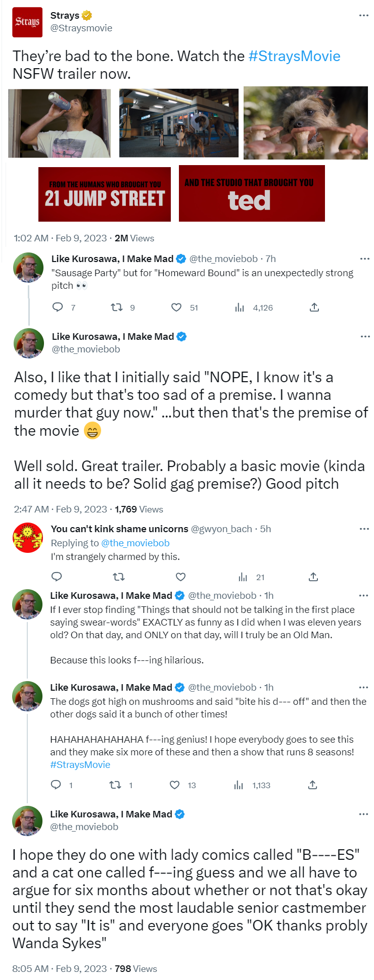
Task: Open more options on Strays tweet
Action: (363, 16)
